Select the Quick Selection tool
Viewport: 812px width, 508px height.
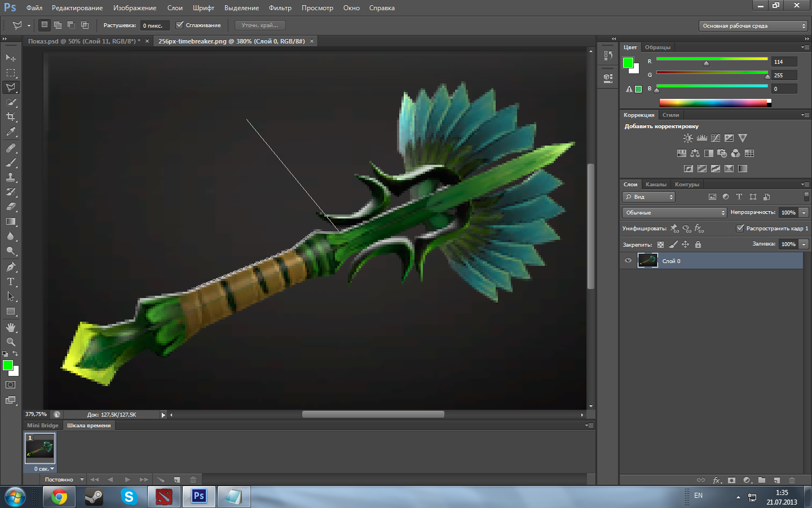[x=10, y=102]
